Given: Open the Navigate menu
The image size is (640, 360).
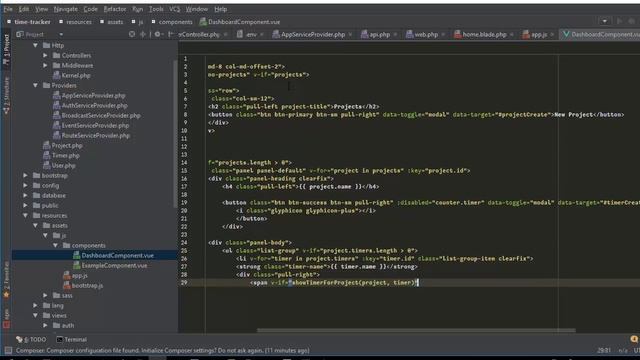Looking at the screenshot, I should (x=65, y=9).
